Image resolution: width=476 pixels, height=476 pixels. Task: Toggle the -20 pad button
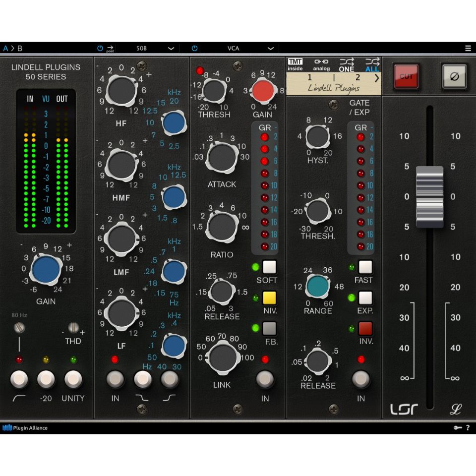[46, 379]
